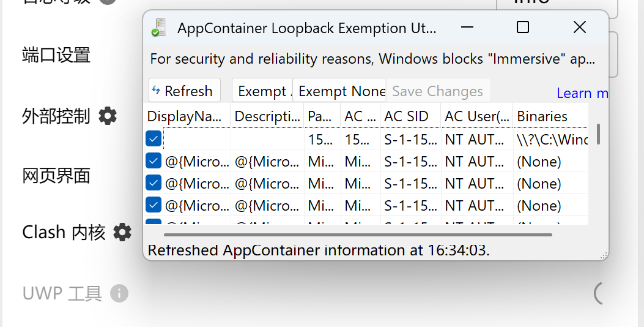Click Exempt None button
This screenshot has height=327, width=644.
pos(340,91)
